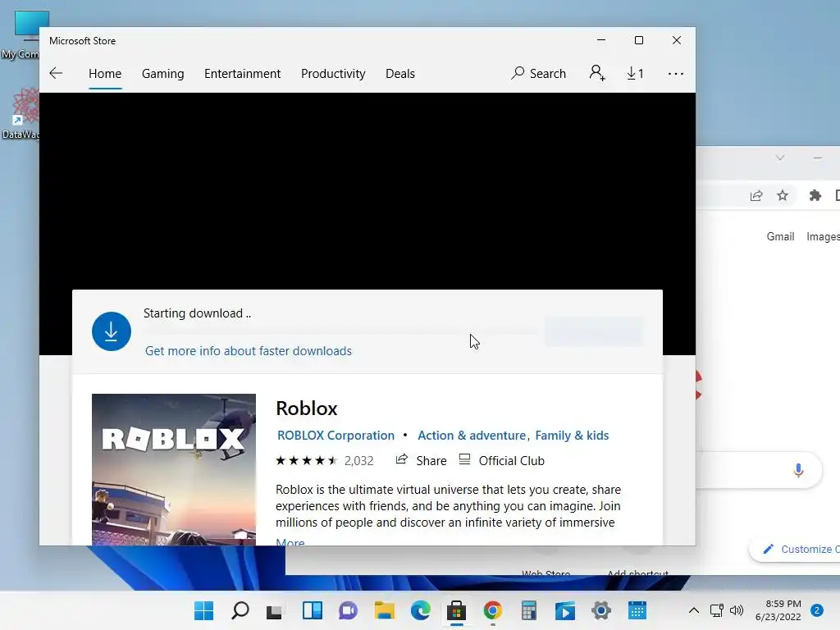The height and width of the screenshot is (630, 840).
Task: Click the 2,032 ratings count
Action: 359,461
